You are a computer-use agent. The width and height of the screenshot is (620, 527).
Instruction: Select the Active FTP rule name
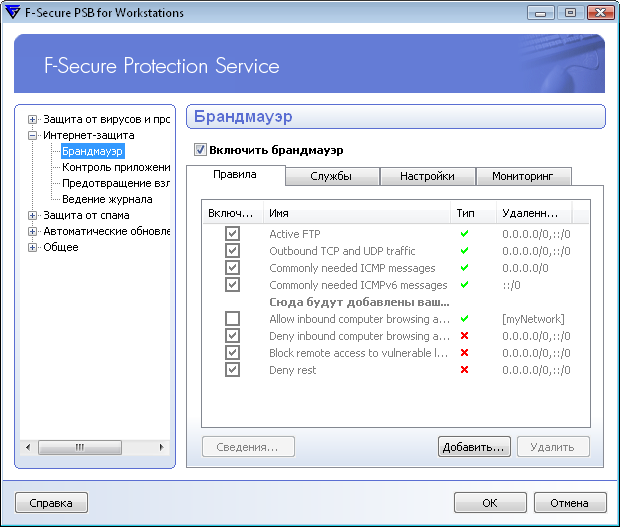pos(295,234)
